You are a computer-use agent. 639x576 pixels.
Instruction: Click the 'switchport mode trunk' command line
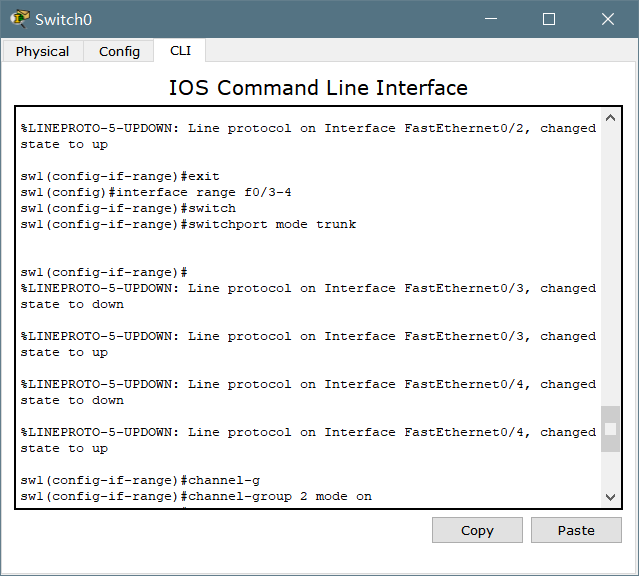pos(188,224)
